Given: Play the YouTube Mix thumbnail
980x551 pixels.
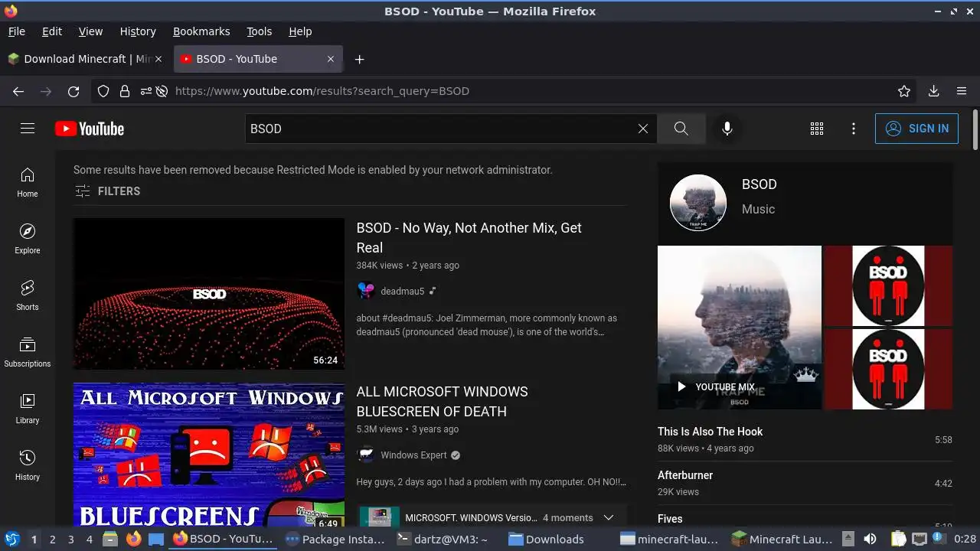Looking at the screenshot, I should [x=740, y=328].
